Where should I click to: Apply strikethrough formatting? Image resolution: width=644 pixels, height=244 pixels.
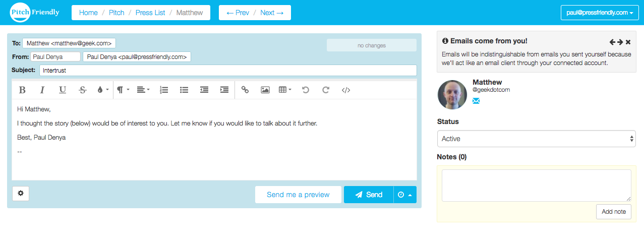click(83, 90)
